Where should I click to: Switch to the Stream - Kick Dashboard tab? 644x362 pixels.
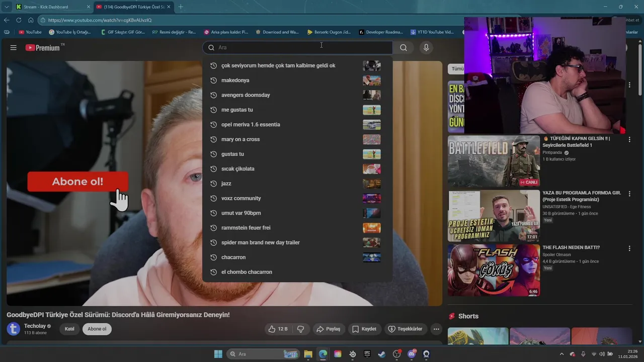(53, 7)
